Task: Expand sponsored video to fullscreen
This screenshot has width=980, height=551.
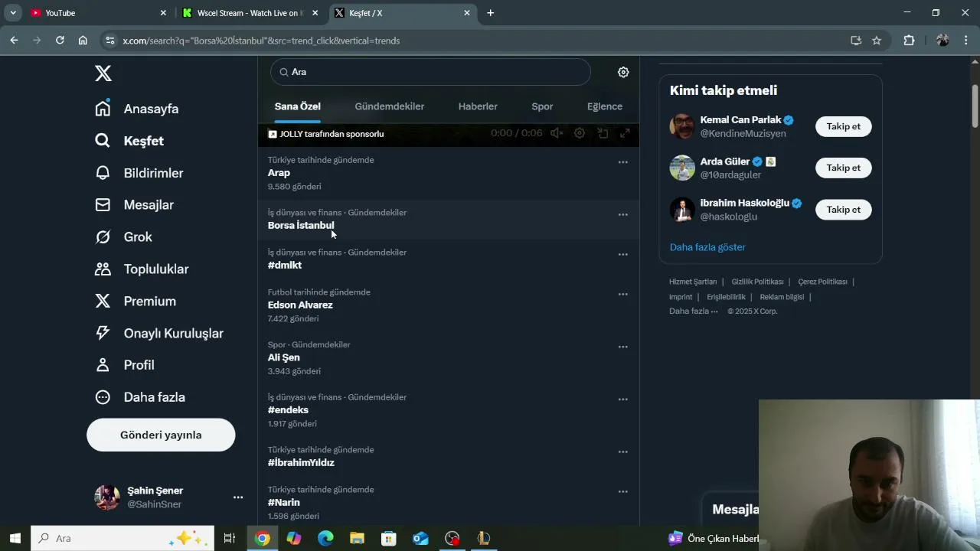Action: coord(625,133)
